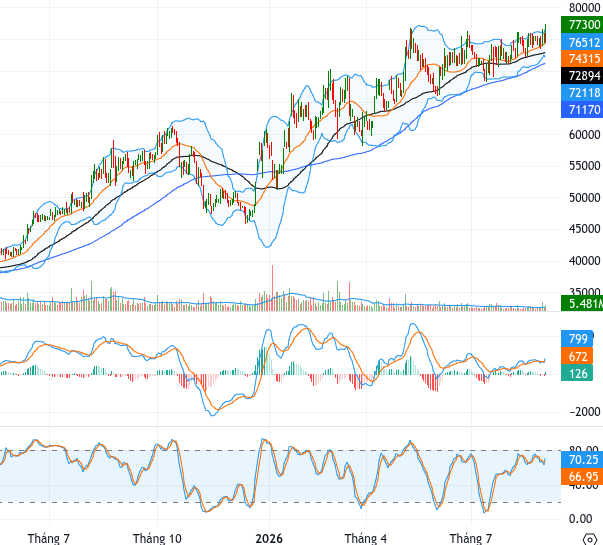The width and height of the screenshot is (603, 545).
Task: Click the Tháng 4 time axis label
Action: coord(366,538)
